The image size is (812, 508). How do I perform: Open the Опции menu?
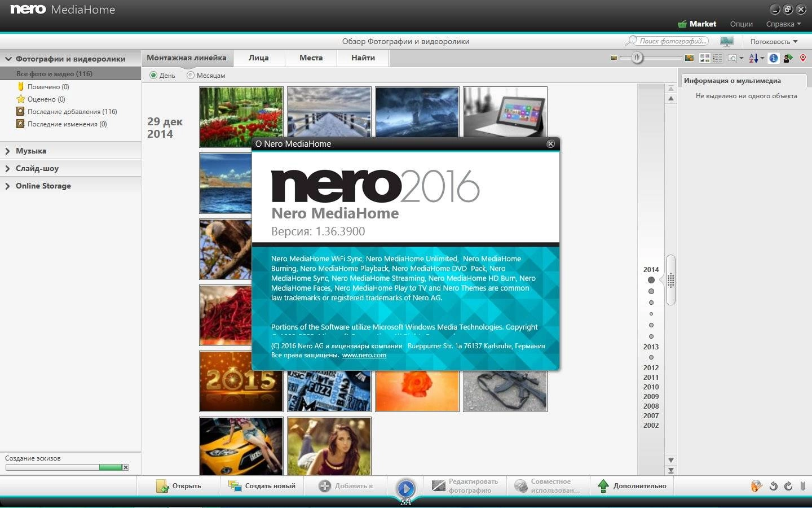tap(742, 24)
